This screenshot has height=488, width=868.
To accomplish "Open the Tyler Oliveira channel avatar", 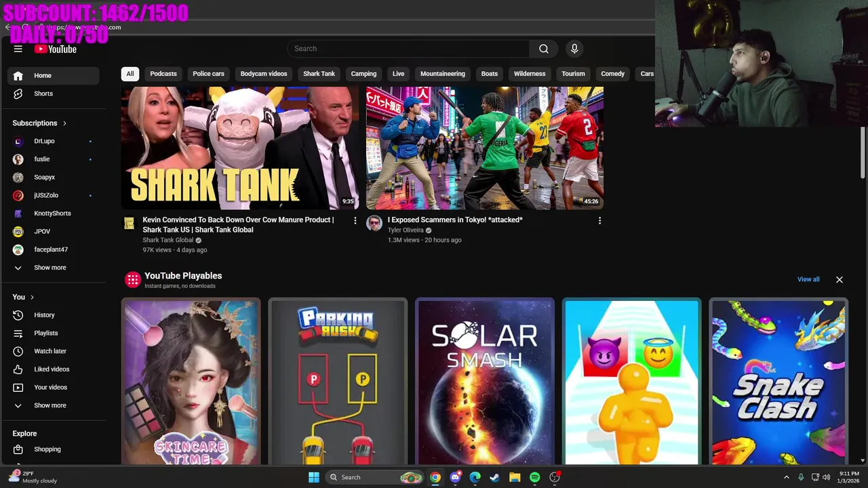I will tap(374, 223).
